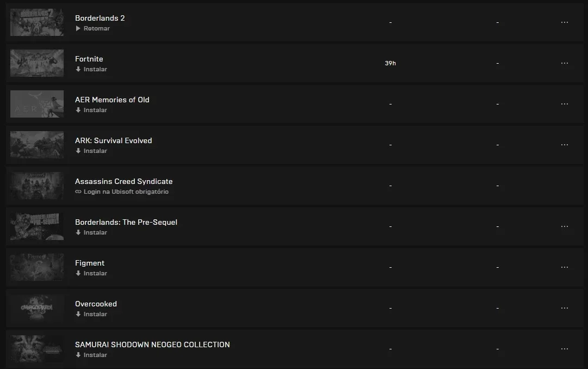
Task: Click the install icon for SAMURAI SHODOWN NEOGEO COLLECTION
Action: point(78,355)
